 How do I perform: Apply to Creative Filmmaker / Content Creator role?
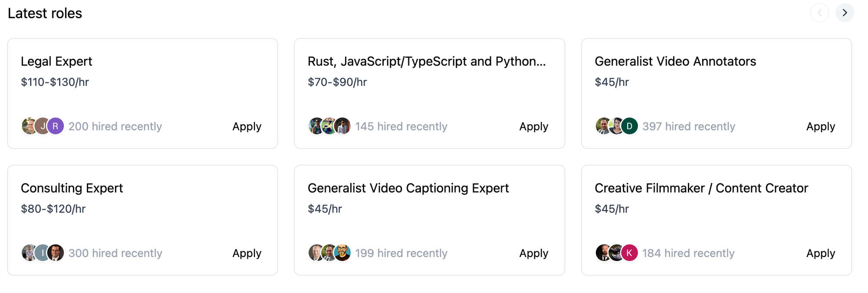pyautogui.click(x=820, y=253)
